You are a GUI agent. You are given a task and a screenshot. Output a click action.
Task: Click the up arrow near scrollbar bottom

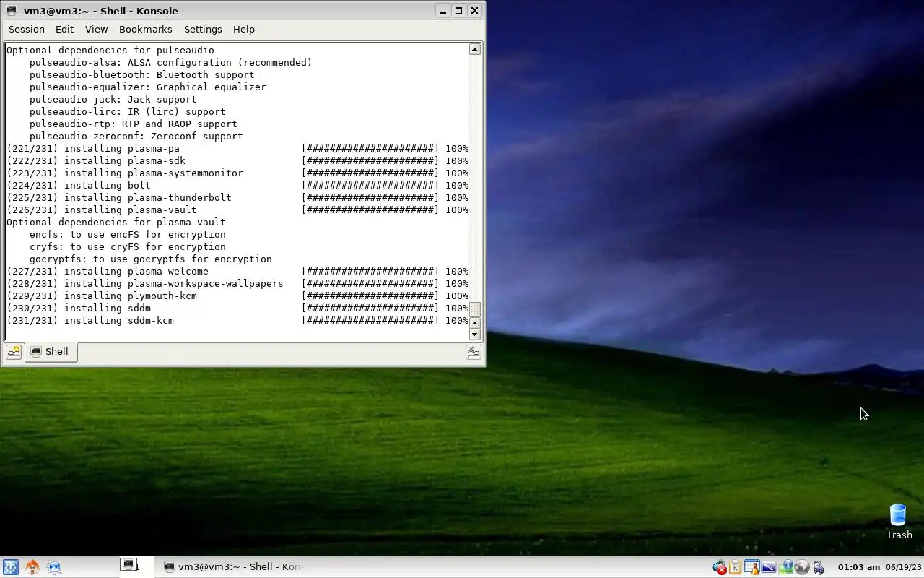tap(474, 323)
